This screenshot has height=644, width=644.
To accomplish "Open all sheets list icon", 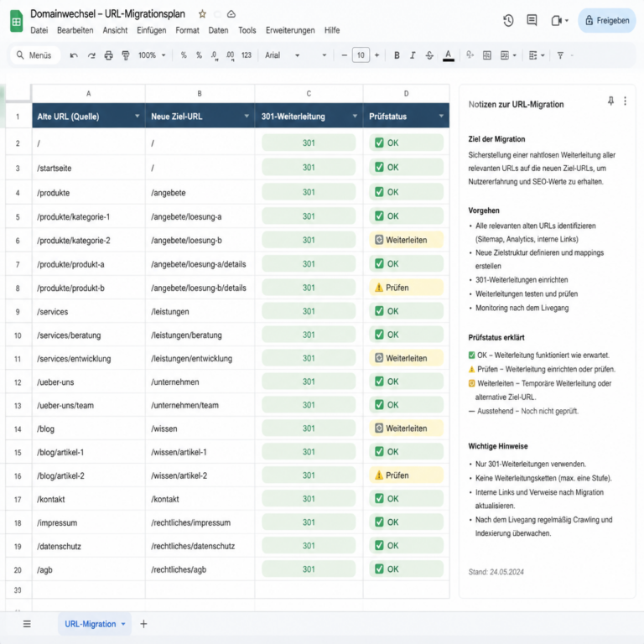I will [27, 624].
